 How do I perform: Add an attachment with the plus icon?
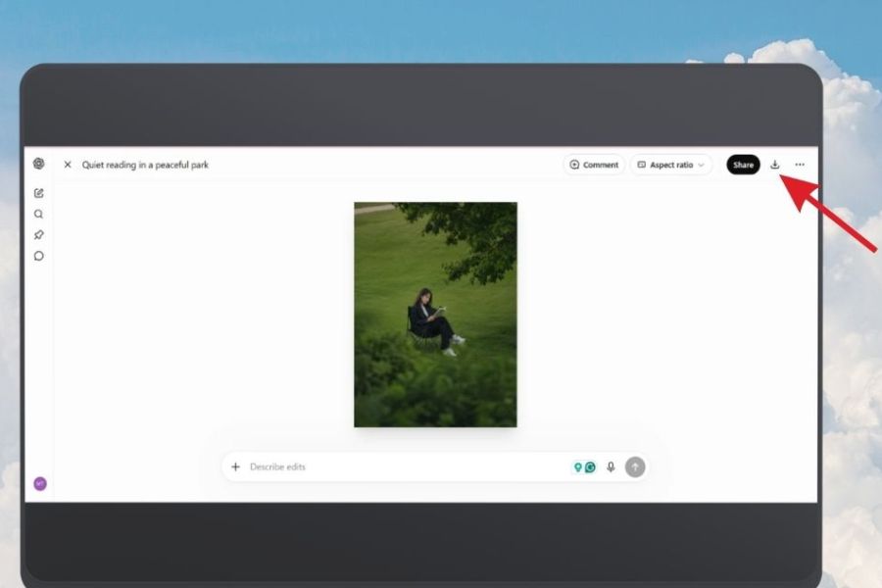[235, 466]
